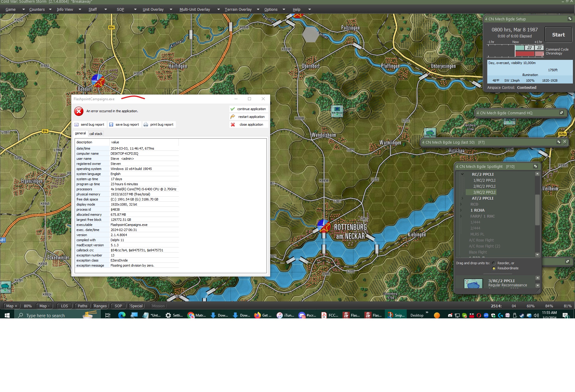Screen dimensions: 575x392
Task: Open Task View on the taskbar
Action: 108,315
